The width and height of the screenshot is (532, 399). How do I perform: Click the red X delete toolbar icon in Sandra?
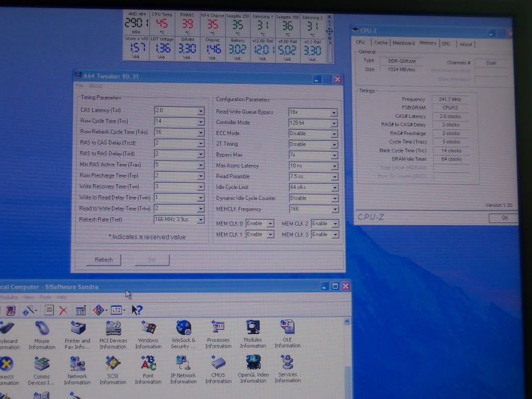pyautogui.click(x=63, y=310)
